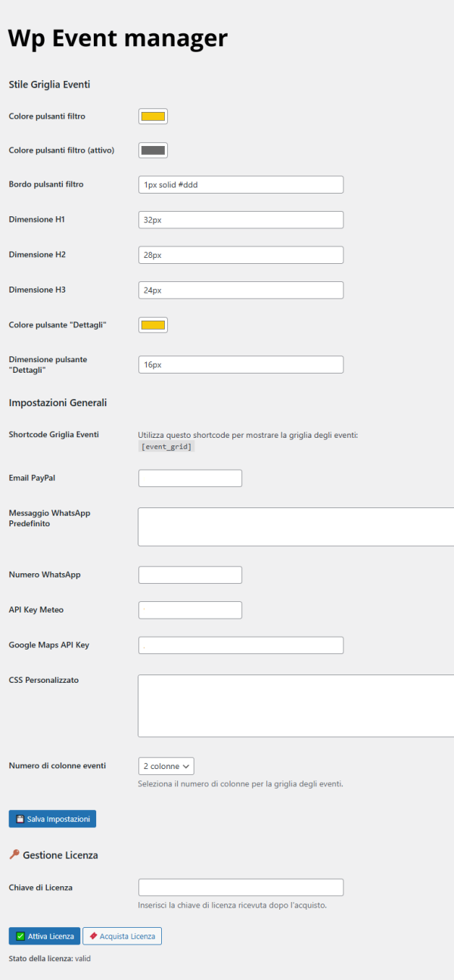
Task: Pick the Colore pulsante "Dettagli" color swatch
Action: (x=153, y=324)
